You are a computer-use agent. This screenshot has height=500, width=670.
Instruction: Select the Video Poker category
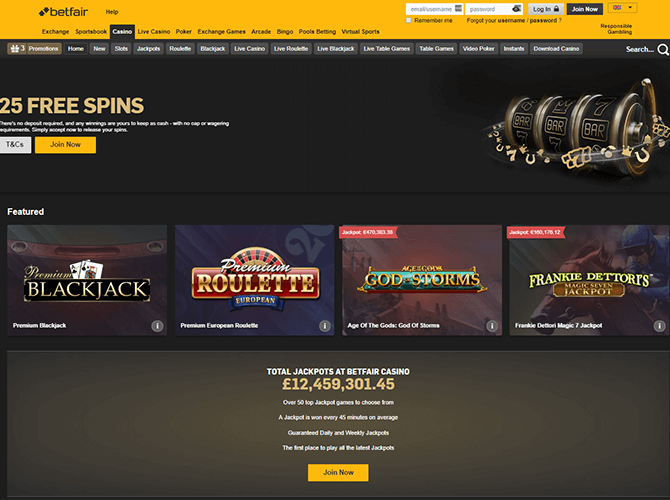click(479, 49)
